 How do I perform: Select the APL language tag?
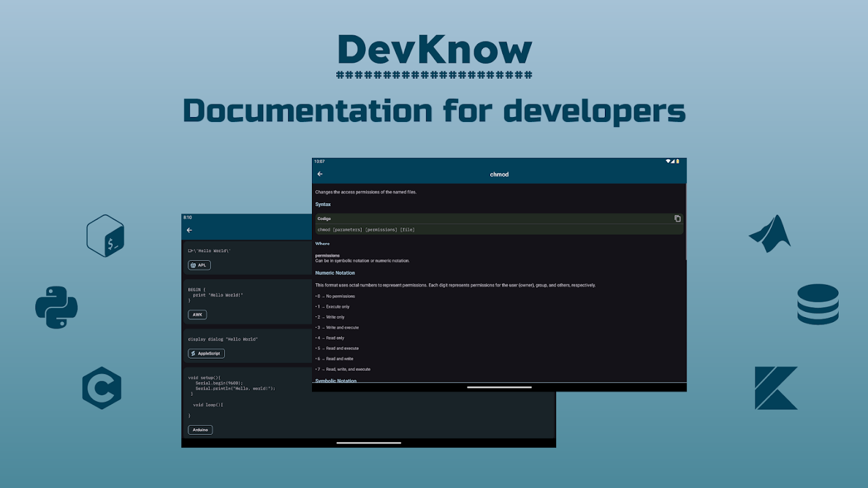tap(199, 265)
